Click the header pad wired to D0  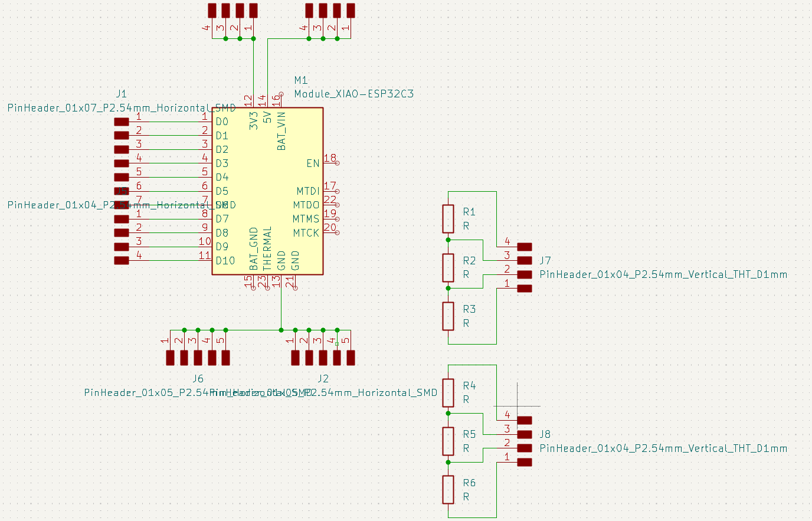click(x=121, y=122)
